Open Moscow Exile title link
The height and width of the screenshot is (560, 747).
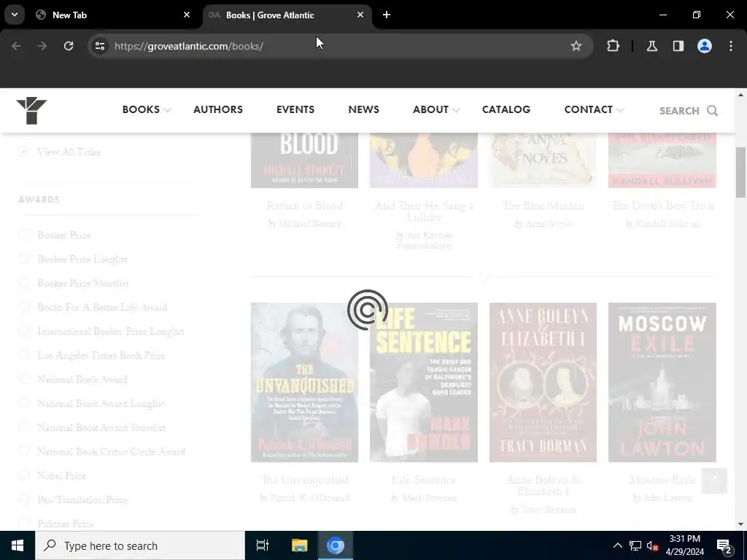[x=662, y=480]
